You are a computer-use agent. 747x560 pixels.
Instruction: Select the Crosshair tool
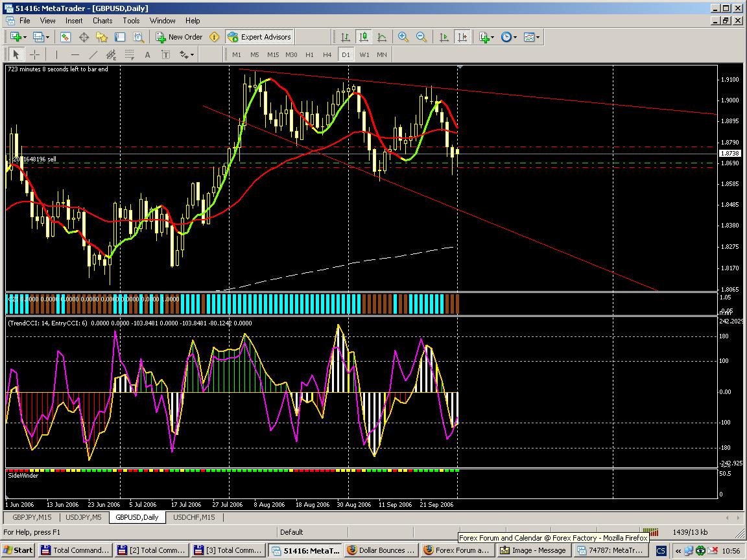(x=35, y=54)
